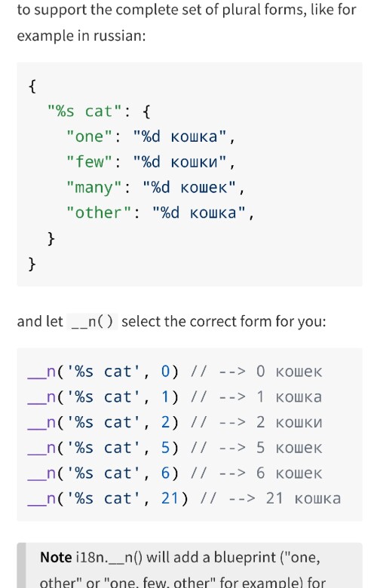Click the "many" key in JSON block
The width and height of the screenshot is (377, 588).
[x=94, y=187]
